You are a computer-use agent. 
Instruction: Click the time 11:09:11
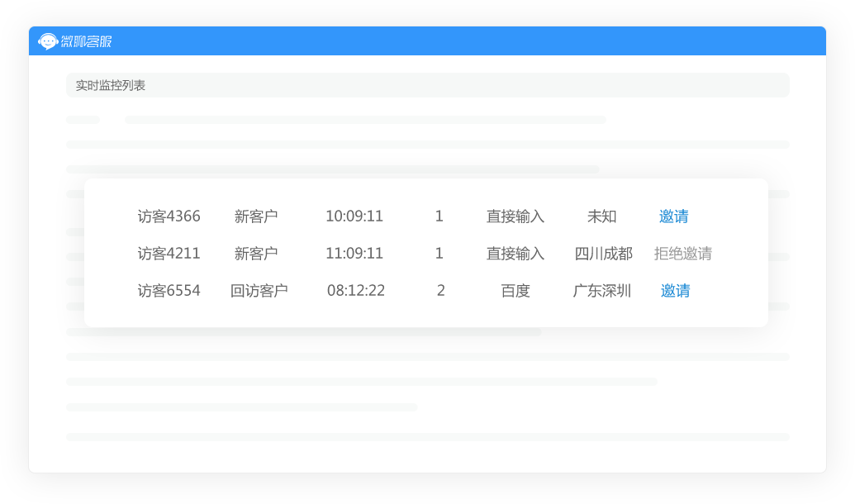point(354,254)
